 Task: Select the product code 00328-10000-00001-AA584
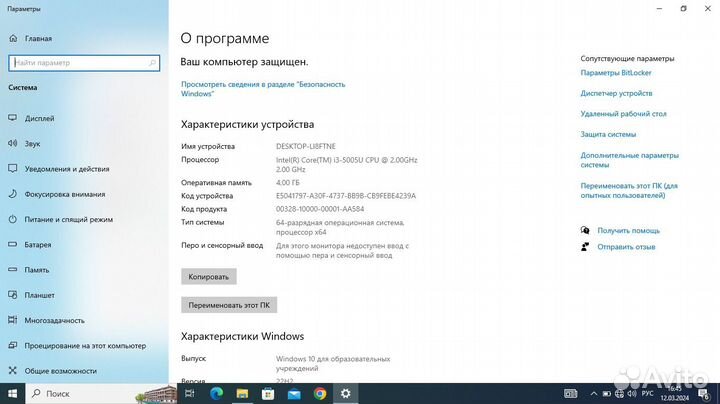click(x=320, y=209)
